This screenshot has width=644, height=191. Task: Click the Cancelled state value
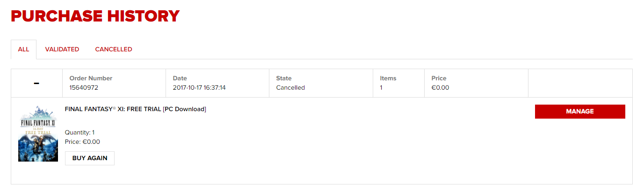(x=290, y=87)
